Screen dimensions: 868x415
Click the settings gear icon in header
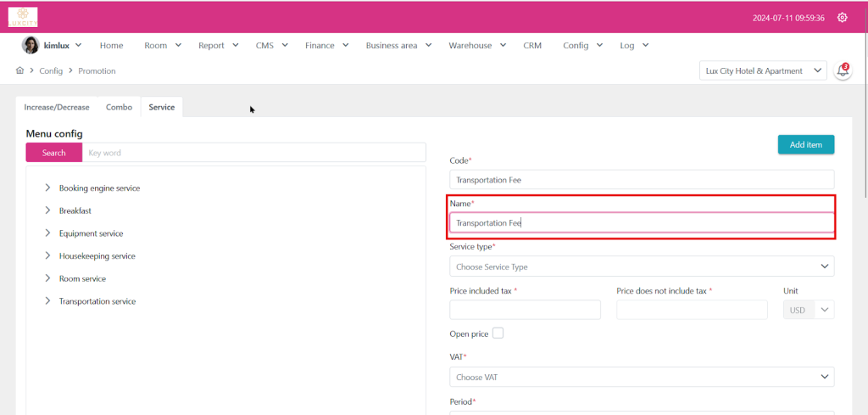coord(842,18)
